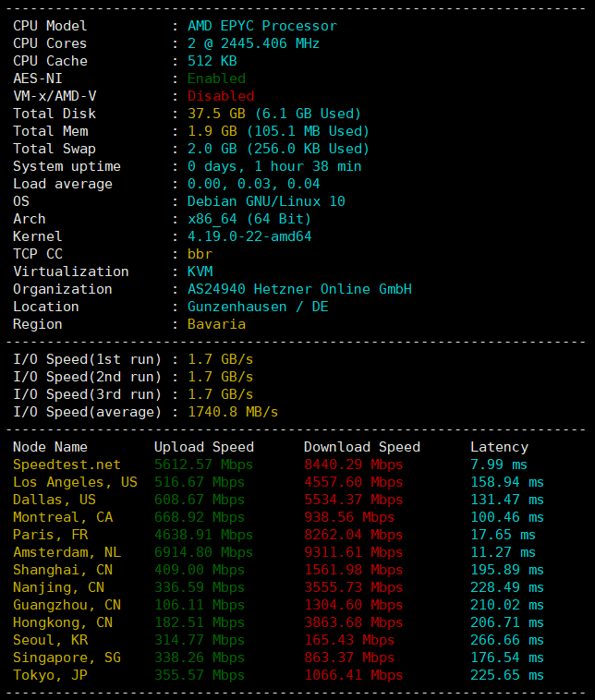This screenshot has width=595, height=700.
Task: Select the Debian GNU/Linux 10 text
Action: pos(266,201)
